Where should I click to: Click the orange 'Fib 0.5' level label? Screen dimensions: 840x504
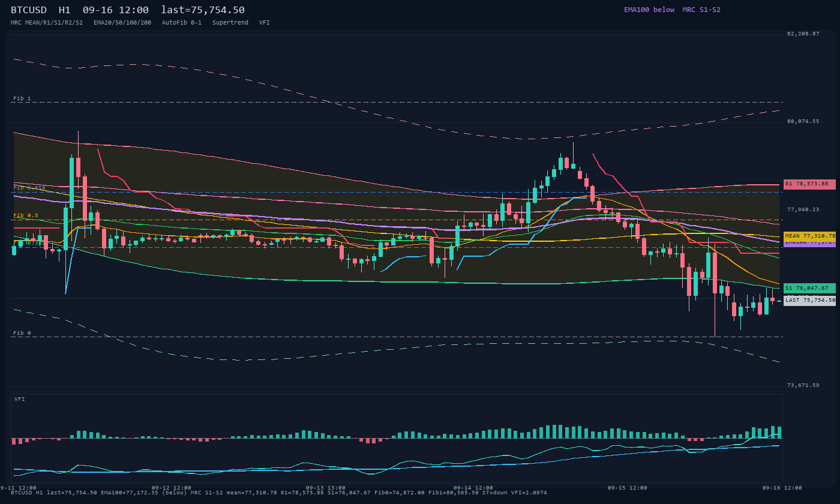coord(26,215)
